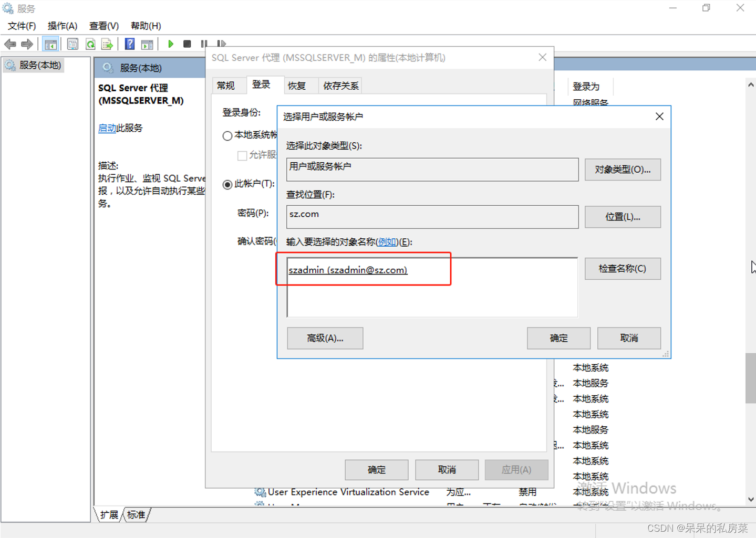Click the Stop Service square icon
The width and height of the screenshot is (756, 538).
[x=187, y=44]
